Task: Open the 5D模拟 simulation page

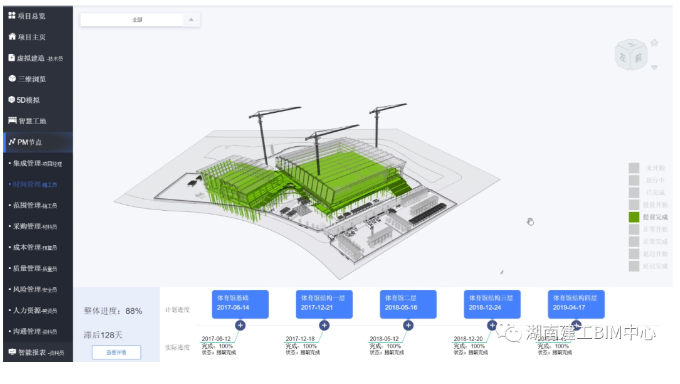Action: coord(38,100)
